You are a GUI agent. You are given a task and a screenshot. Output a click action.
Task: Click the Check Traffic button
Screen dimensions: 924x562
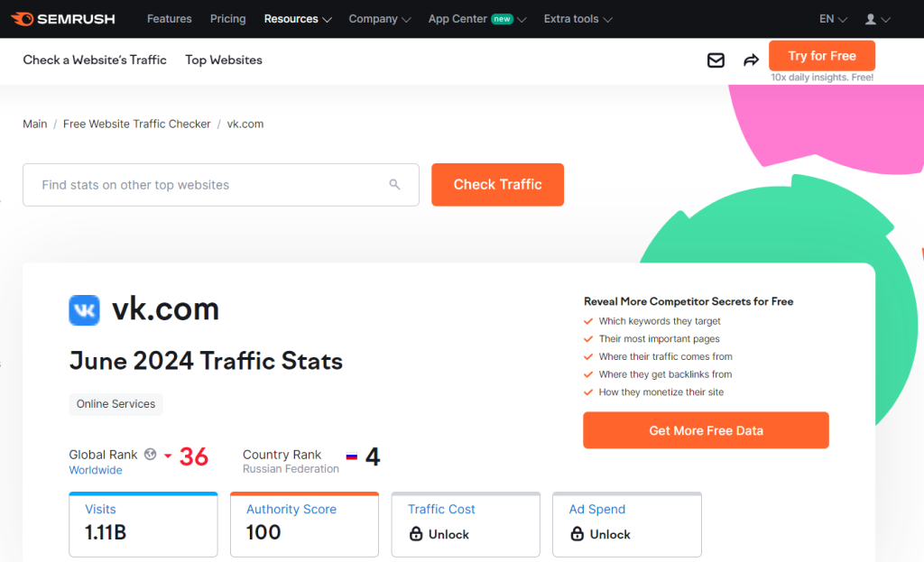497,184
